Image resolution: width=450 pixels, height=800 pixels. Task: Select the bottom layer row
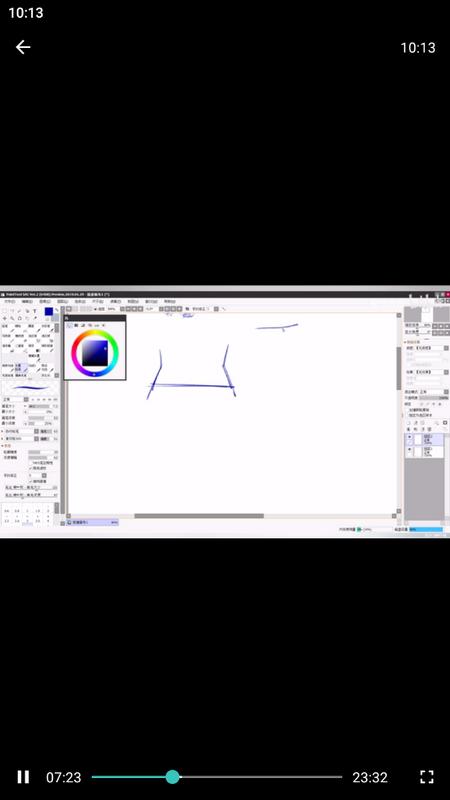[x=424, y=452]
